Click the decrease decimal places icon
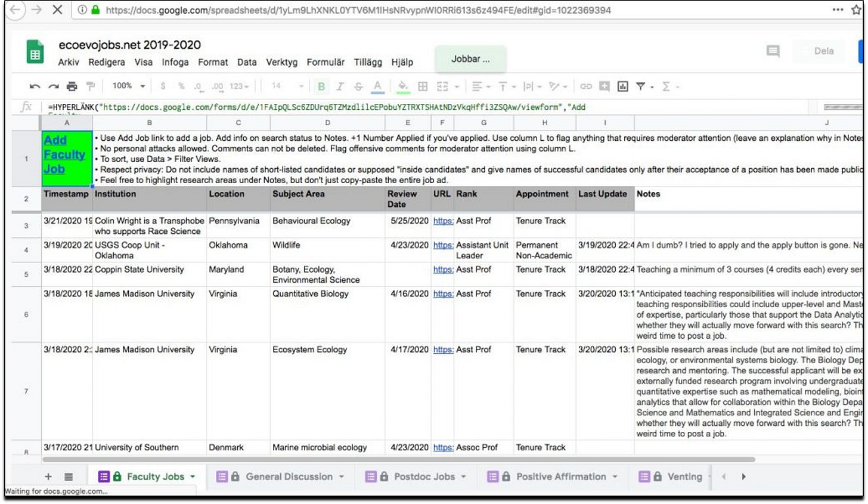This screenshot has height=504, width=868. point(199,86)
